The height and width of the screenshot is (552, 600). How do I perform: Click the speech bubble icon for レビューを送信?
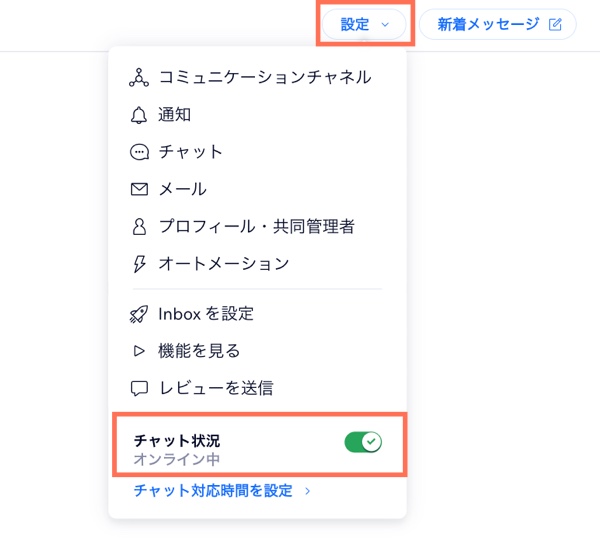point(139,388)
